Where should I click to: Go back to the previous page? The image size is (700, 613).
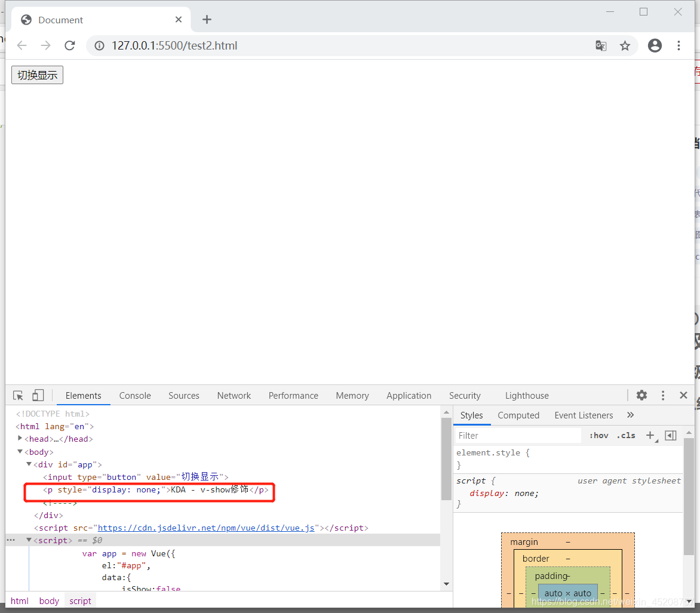coord(22,45)
